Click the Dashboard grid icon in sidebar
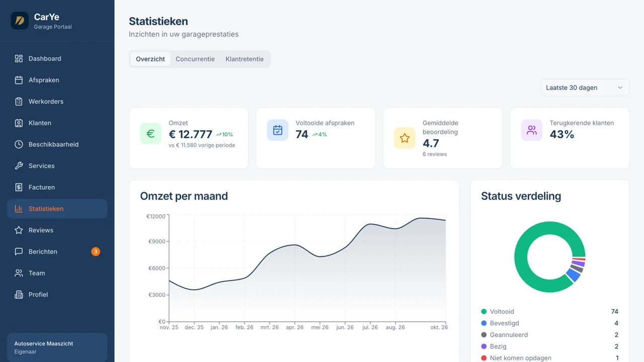 [x=19, y=58]
